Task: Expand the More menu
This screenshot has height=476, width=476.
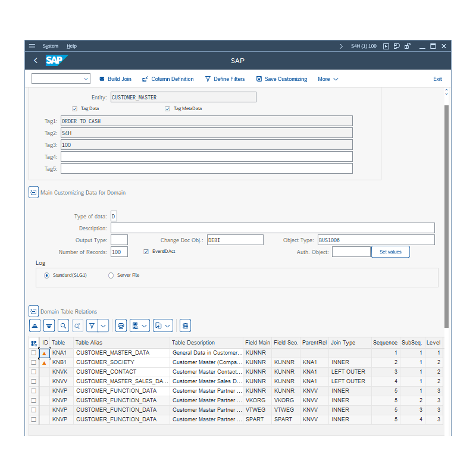Action: pyautogui.click(x=328, y=79)
